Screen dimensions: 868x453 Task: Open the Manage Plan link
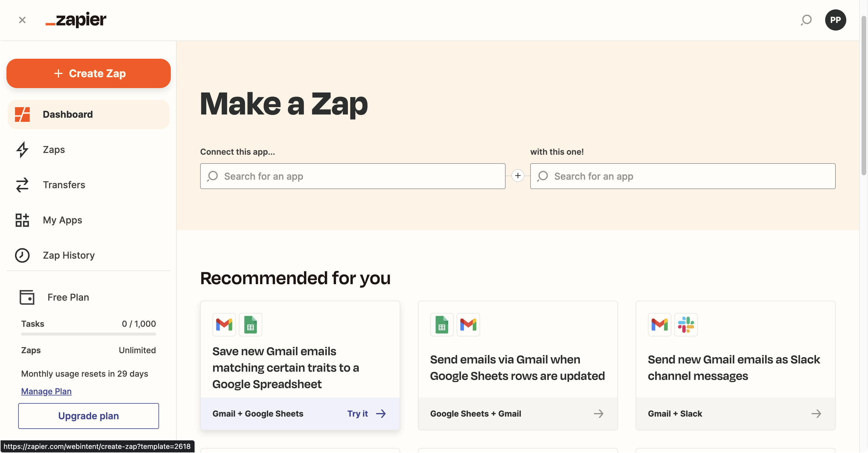click(46, 391)
